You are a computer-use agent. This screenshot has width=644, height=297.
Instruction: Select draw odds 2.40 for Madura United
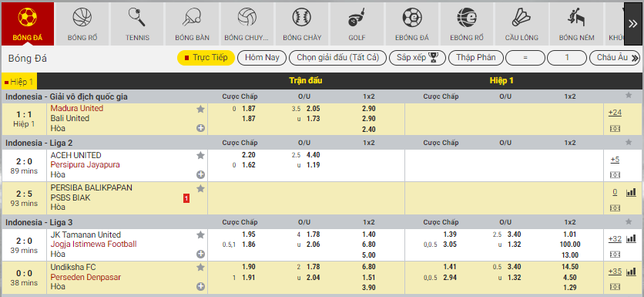(x=369, y=129)
